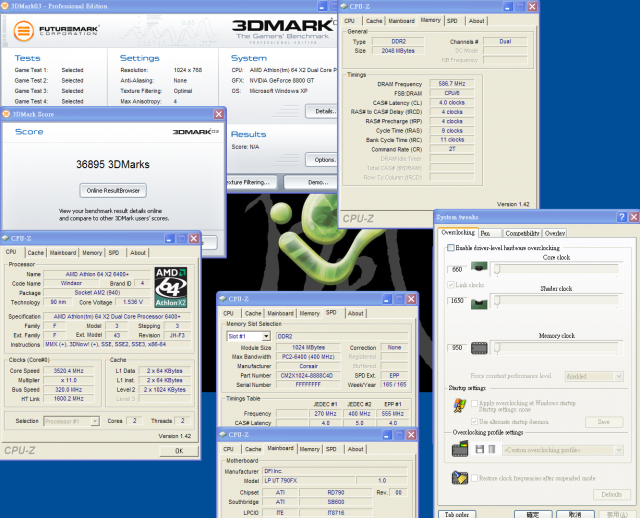Click the 確定 confirm button

point(533,514)
